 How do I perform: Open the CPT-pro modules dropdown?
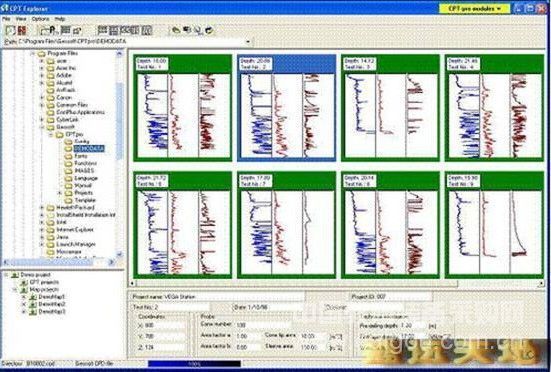point(474,8)
